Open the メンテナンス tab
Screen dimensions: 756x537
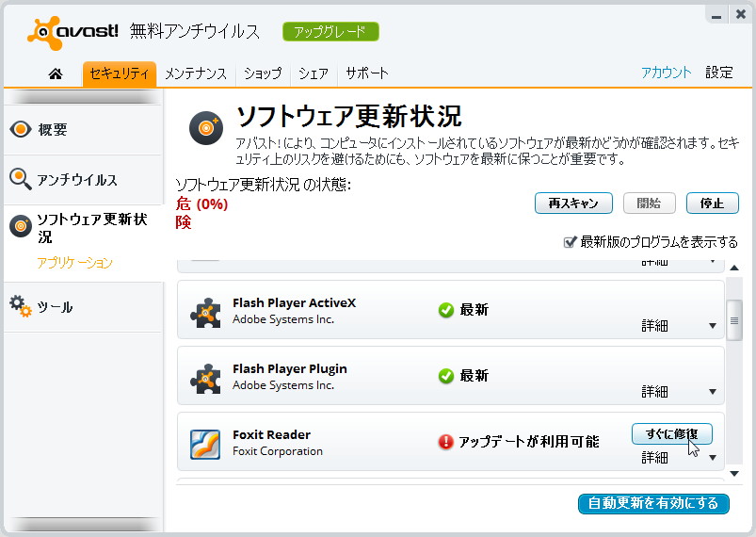(196, 73)
